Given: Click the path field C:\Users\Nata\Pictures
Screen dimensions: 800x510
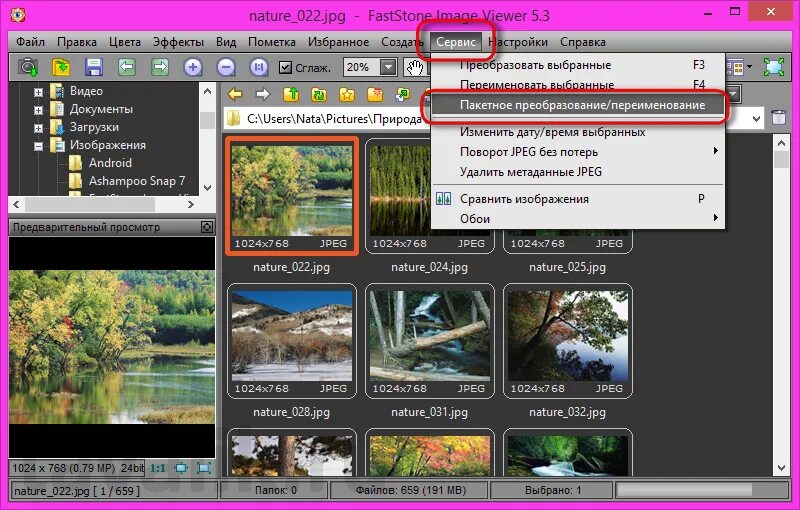Looking at the screenshot, I should (334, 119).
